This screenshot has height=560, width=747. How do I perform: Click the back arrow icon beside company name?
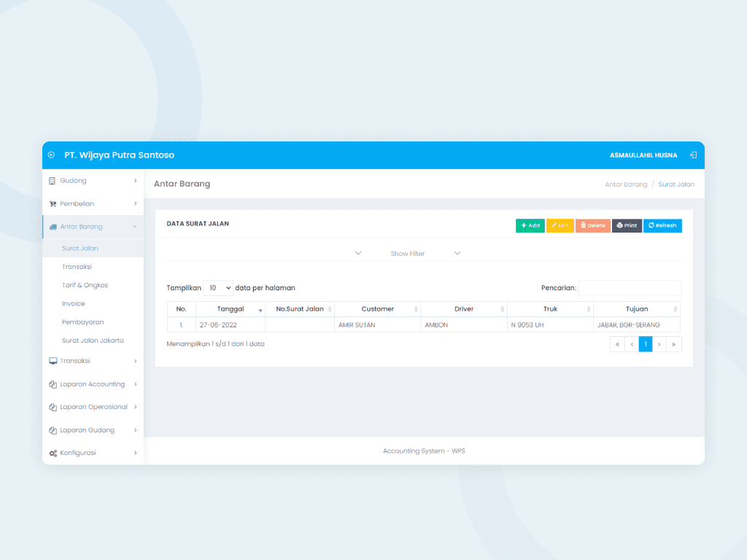(x=52, y=155)
